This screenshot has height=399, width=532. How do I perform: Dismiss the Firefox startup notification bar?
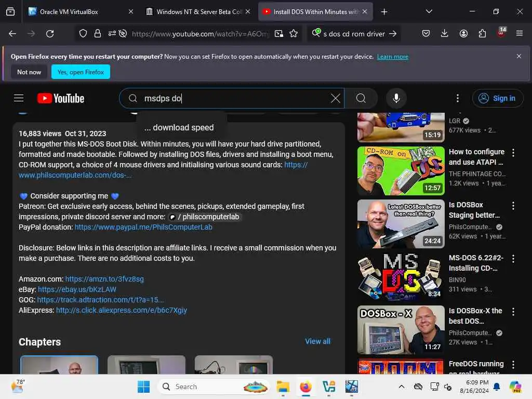[519, 56]
